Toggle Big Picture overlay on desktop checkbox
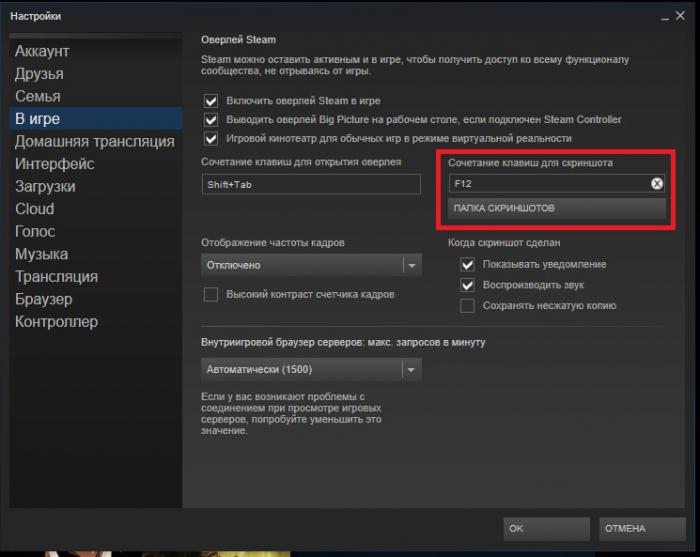700x557 pixels. [x=211, y=120]
